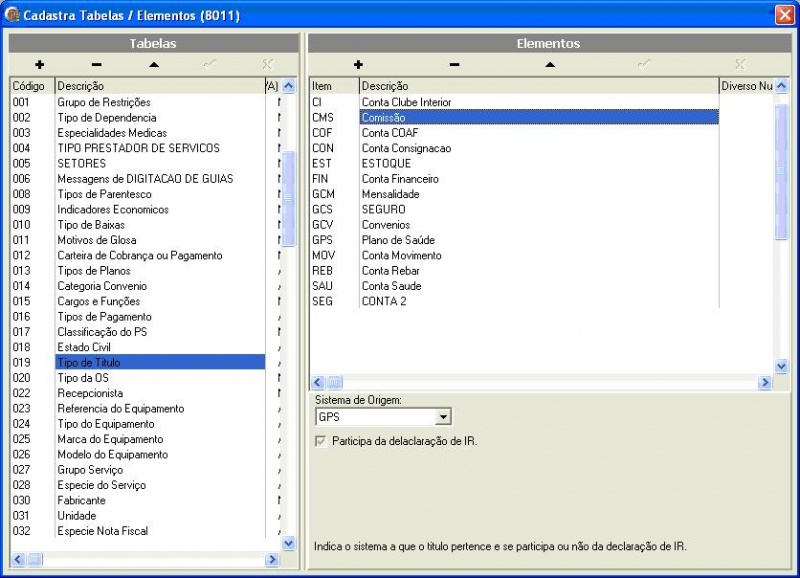This screenshot has height=578, width=800.
Task: Click the Diverso Nu column header
Action: pyautogui.click(x=747, y=86)
